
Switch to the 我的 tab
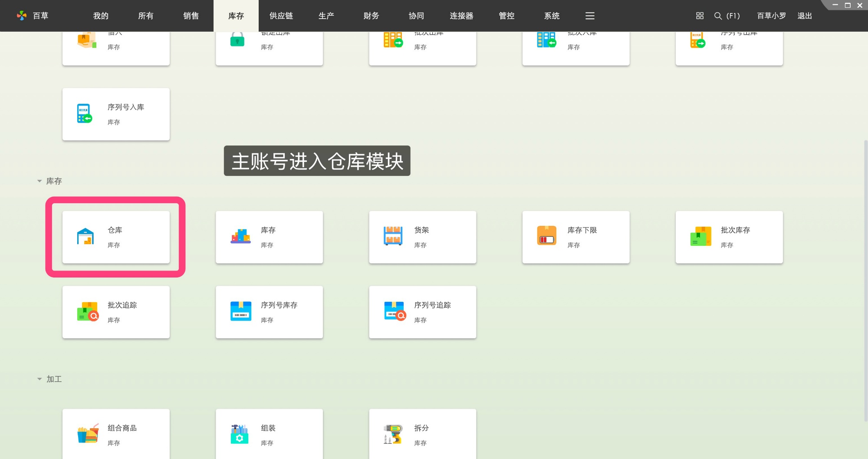(101, 16)
